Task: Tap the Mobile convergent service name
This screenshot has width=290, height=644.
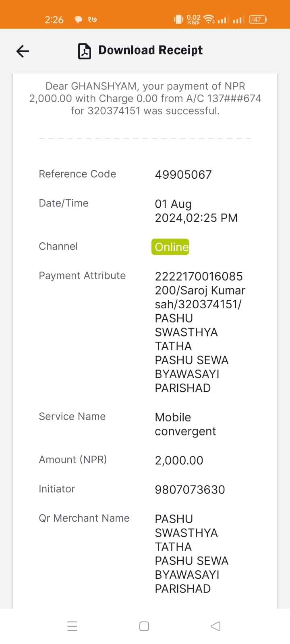Action: (x=185, y=424)
